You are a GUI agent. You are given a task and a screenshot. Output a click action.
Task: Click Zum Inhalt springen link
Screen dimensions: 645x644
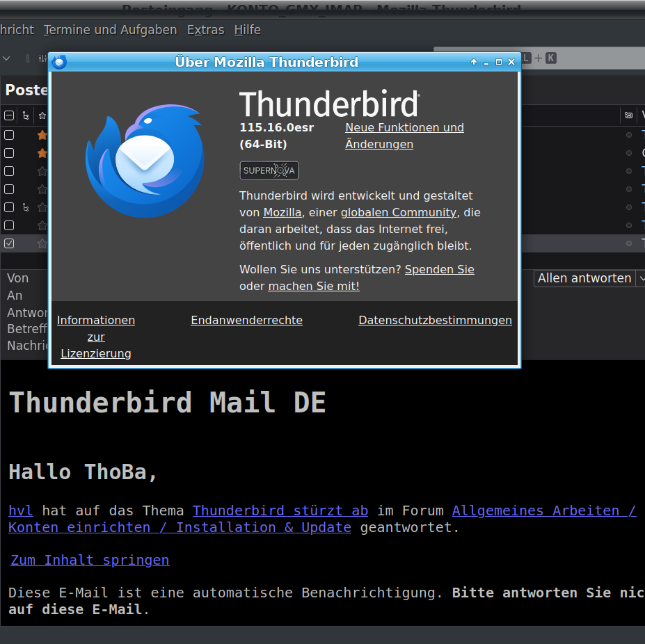90,560
